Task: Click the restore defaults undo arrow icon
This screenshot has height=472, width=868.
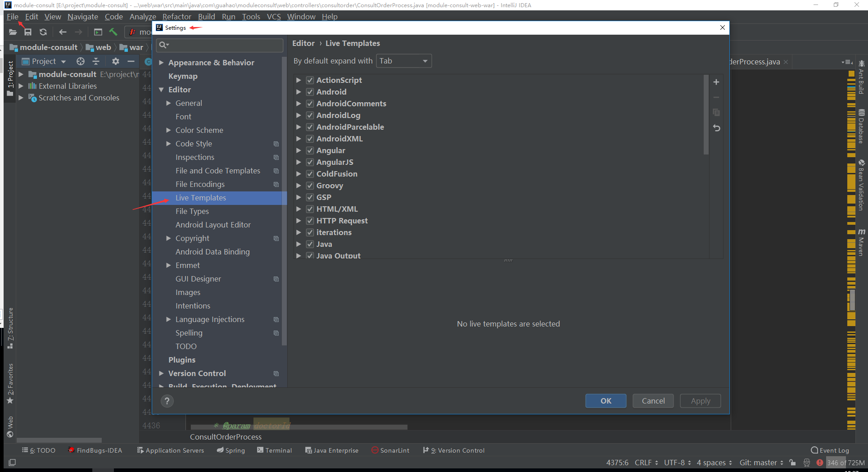Action: (716, 128)
